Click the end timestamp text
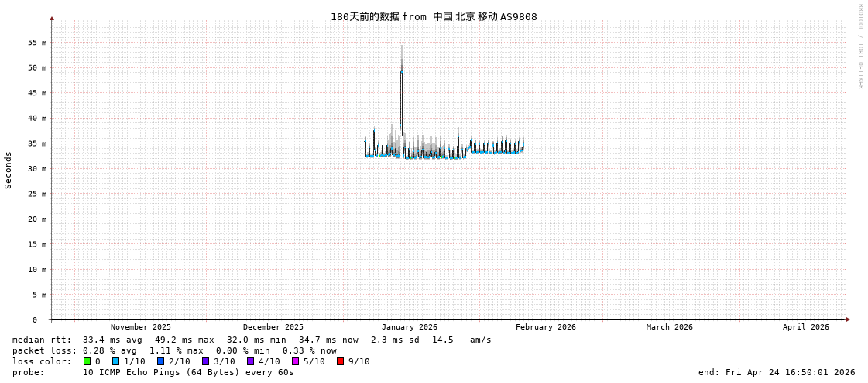This screenshot has height=383, width=868. tap(777, 372)
